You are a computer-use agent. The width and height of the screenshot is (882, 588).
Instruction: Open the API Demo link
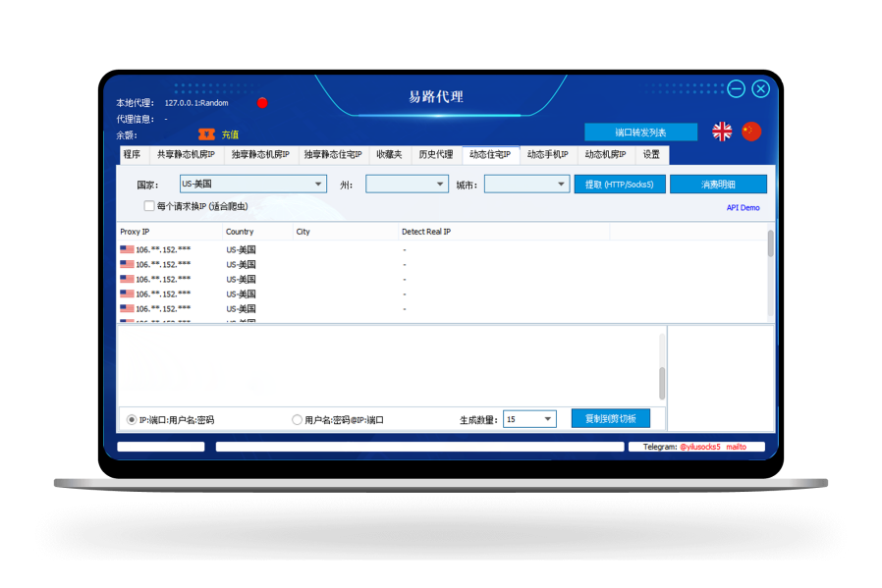(744, 207)
